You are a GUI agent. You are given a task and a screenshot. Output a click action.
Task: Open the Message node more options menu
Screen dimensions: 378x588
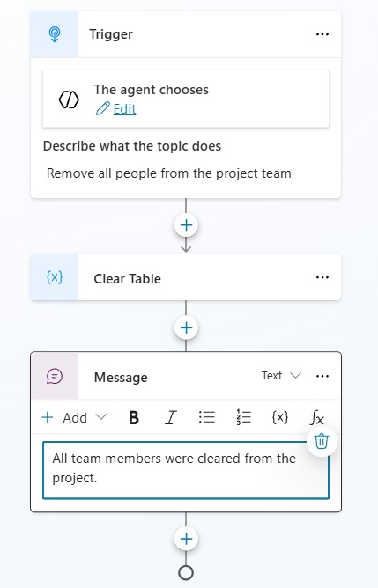point(322,376)
